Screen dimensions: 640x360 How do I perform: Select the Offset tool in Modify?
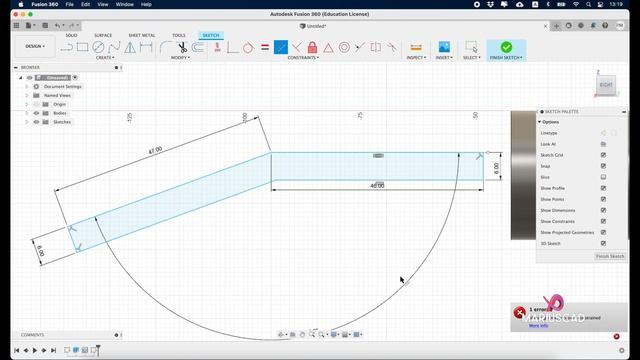(198, 47)
